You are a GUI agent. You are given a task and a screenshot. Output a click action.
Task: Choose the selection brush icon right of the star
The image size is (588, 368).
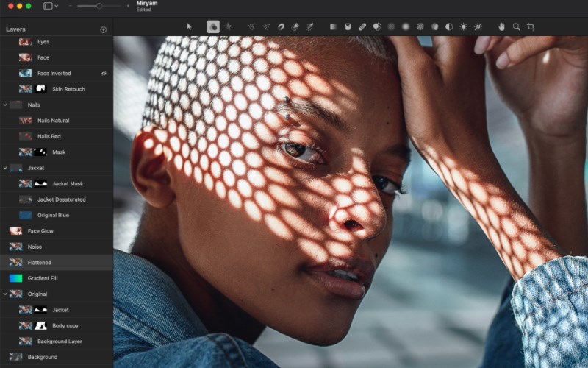click(251, 26)
